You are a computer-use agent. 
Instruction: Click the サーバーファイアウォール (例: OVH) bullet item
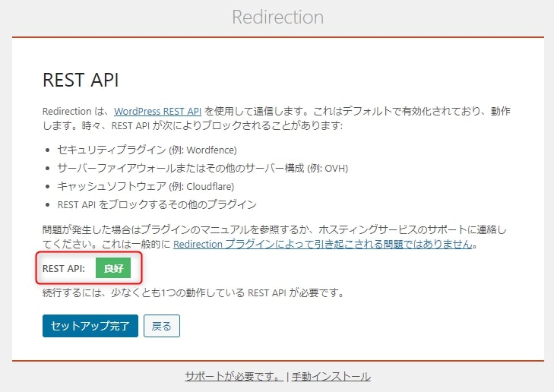click(202, 168)
